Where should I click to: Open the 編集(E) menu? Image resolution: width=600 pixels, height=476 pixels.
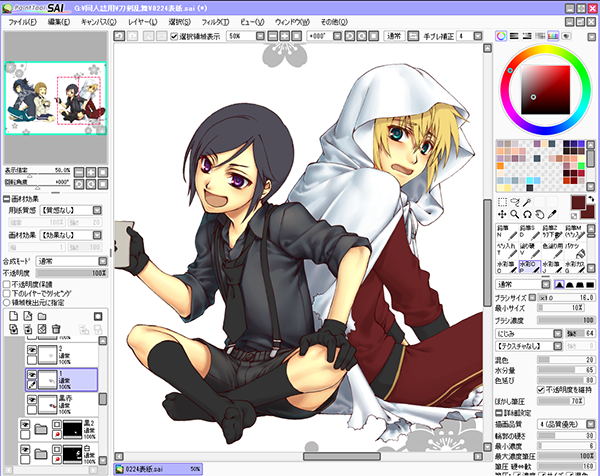point(59,22)
